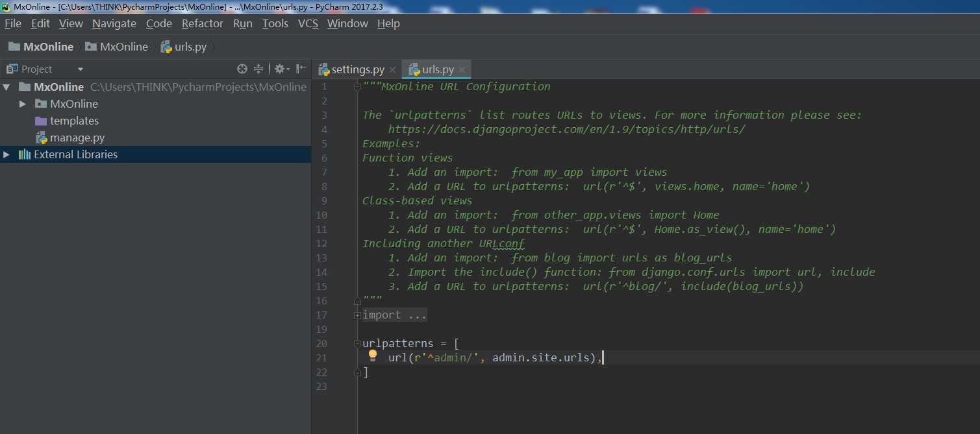980x434 pixels.
Task: Click the djangoproject docs URL on line 4
Action: tap(566, 129)
